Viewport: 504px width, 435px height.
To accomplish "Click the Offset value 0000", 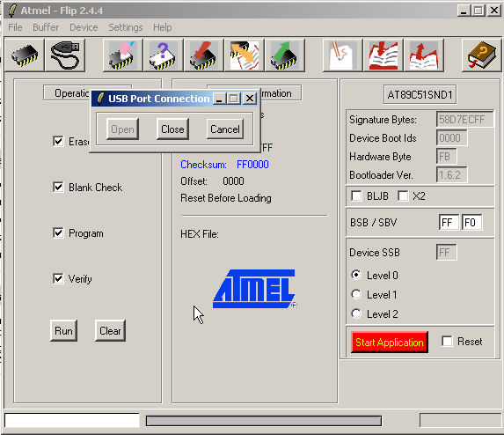I will tap(233, 181).
